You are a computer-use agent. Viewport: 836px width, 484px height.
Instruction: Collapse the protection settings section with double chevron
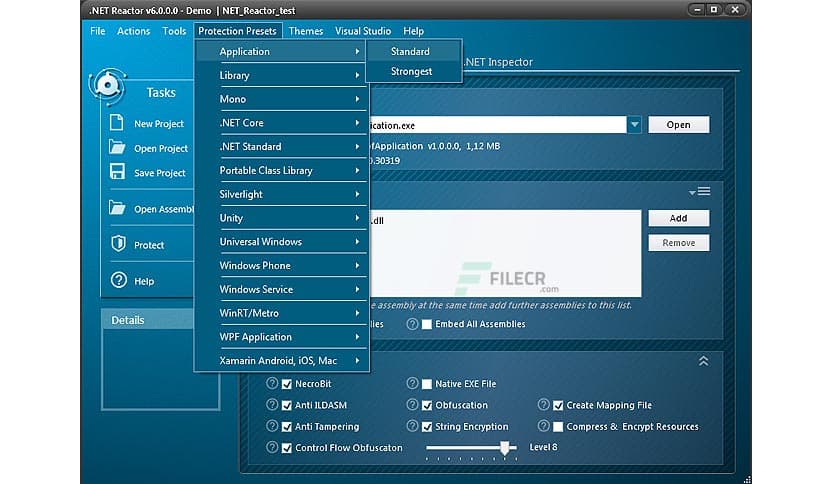pyautogui.click(x=703, y=361)
